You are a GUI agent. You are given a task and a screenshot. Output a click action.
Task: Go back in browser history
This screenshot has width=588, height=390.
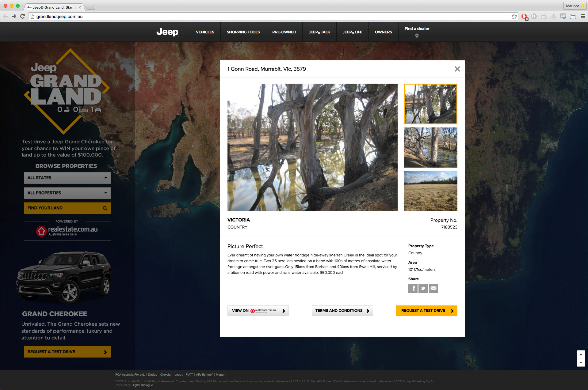[x=5, y=17]
